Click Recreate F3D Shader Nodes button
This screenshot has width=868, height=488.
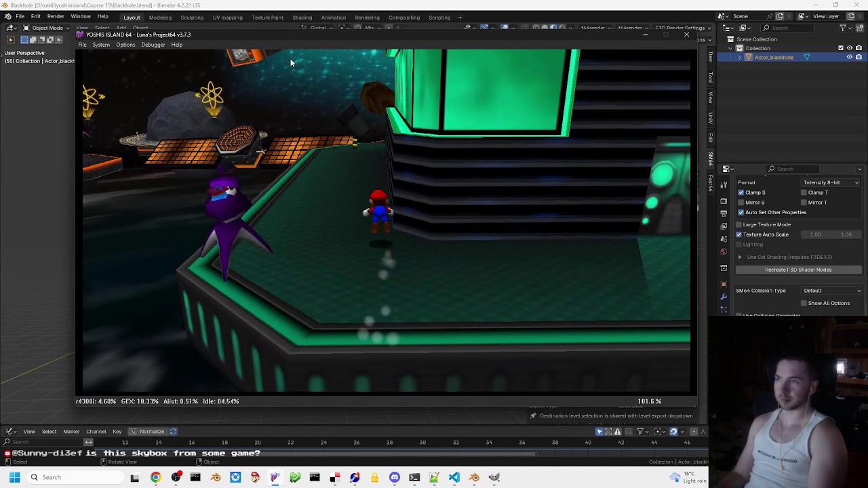click(798, 270)
